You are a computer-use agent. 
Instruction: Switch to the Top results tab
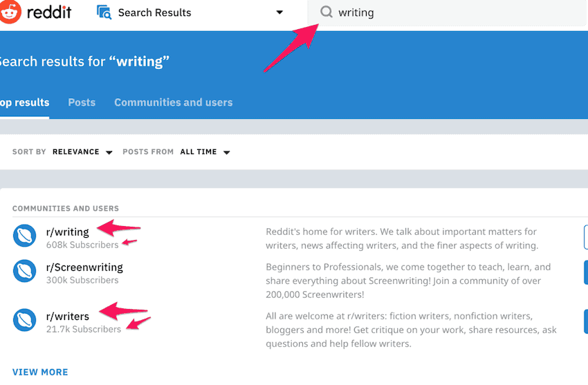coord(25,102)
